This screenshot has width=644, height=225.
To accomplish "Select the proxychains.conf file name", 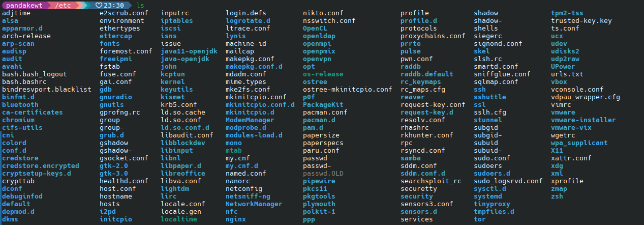I will click(x=433, y=36).
